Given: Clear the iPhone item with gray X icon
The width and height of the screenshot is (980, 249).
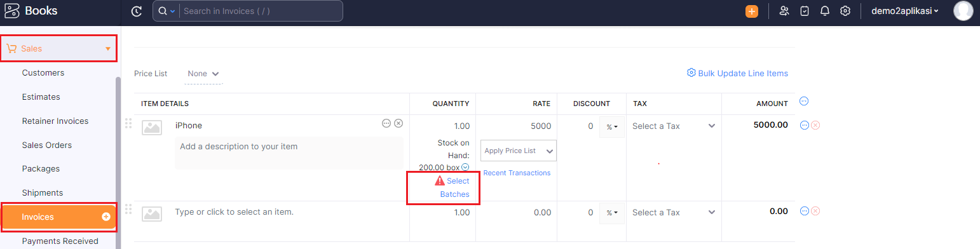Looking at the screenshot, I should (x=398, y=123).
